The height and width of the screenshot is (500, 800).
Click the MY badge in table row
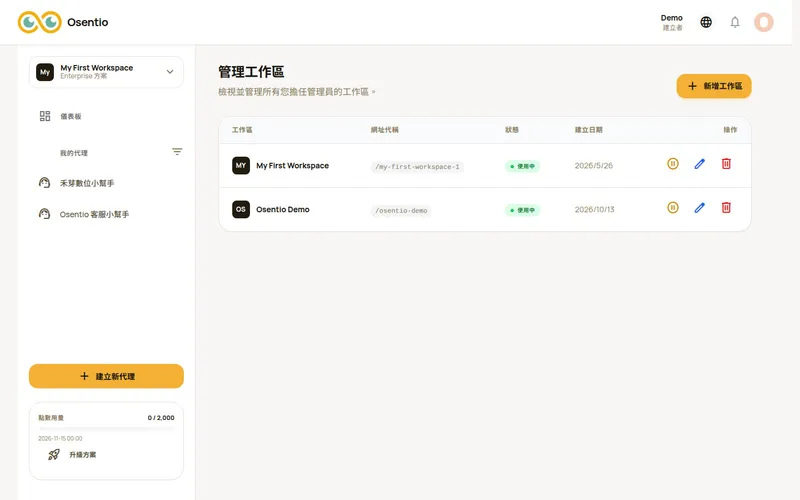click(x=241, y=165)
